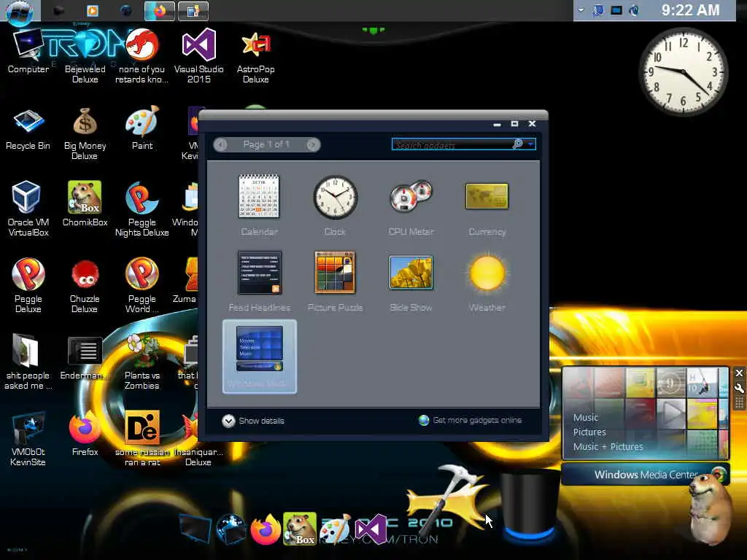Image resolution: width=747 pixels, height=560 pixels.
Task: Open the Firefox desktop shortcut
Action: pyautogui.click(x=85, y=433)
